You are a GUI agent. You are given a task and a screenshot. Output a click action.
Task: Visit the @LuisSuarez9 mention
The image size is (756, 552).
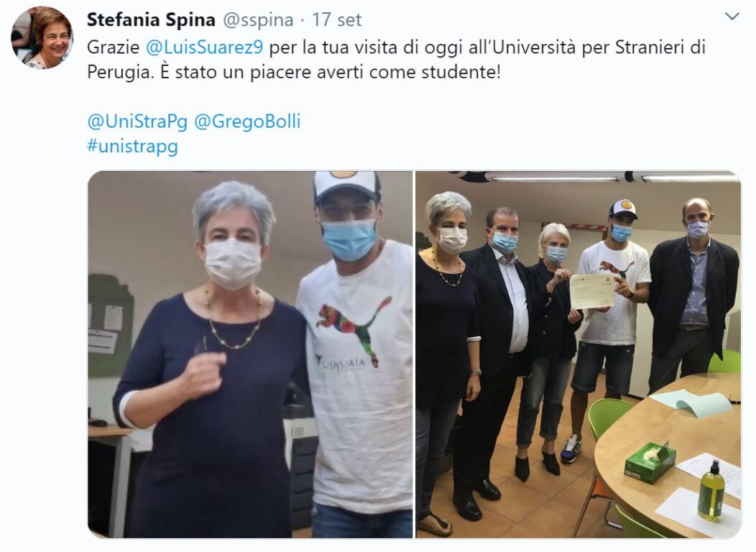[204, 47]
